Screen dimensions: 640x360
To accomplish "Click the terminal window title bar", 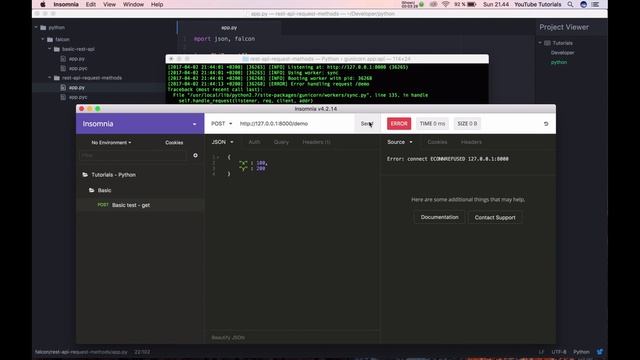I will (x=327, y=59).
